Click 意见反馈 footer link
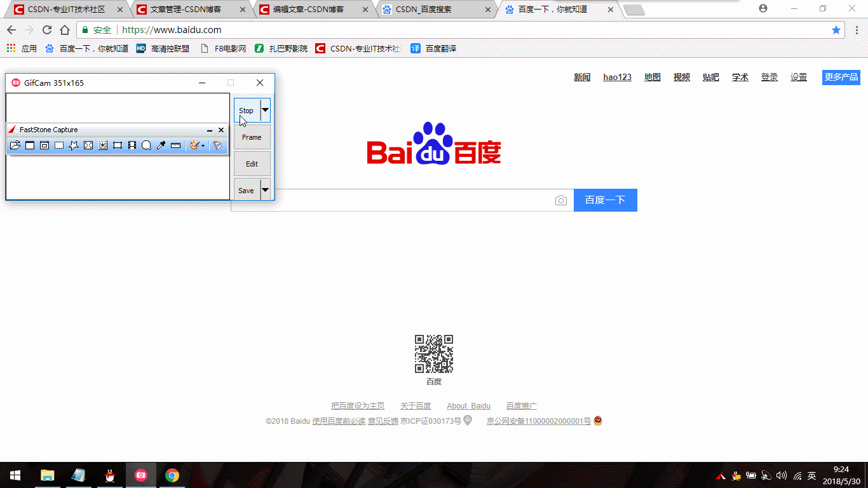 pyautogui.click(x=383, y=421)
